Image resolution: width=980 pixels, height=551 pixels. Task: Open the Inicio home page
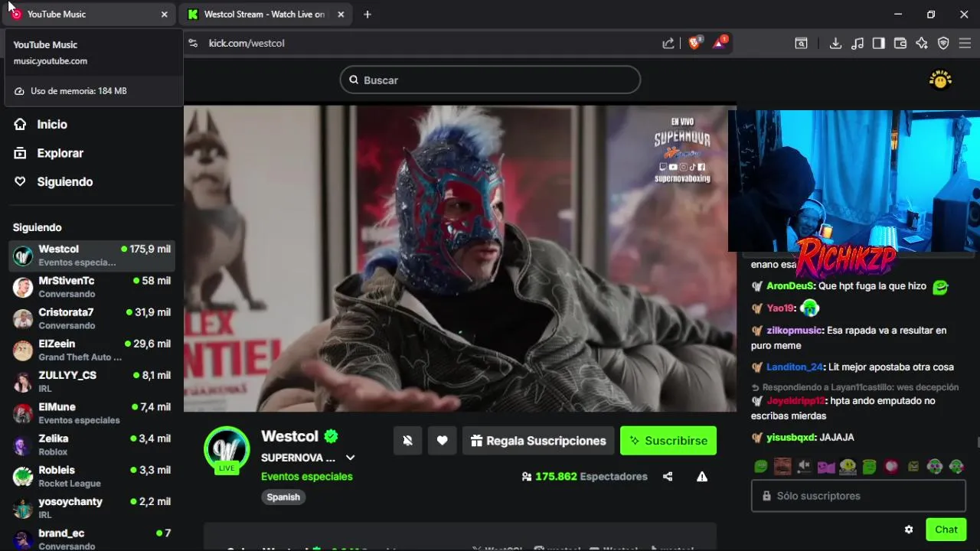tap(41, 124)
